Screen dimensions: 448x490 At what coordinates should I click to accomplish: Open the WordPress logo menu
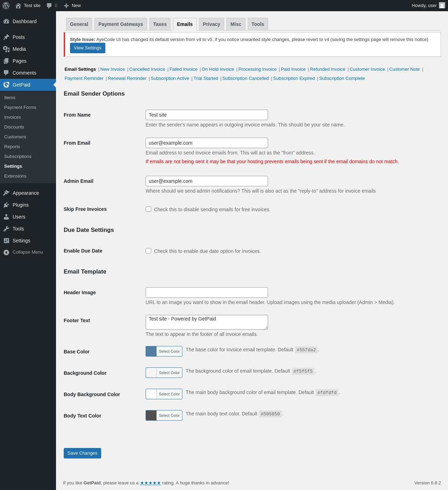pos(6,6)
